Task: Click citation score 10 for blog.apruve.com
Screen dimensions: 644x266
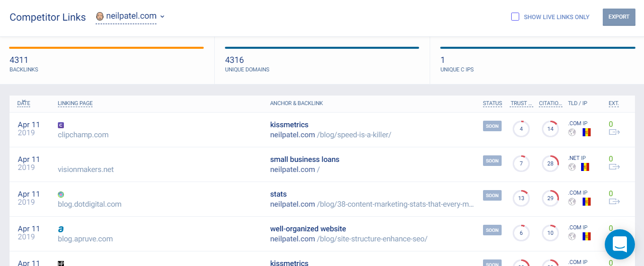Action: point(550,233)
